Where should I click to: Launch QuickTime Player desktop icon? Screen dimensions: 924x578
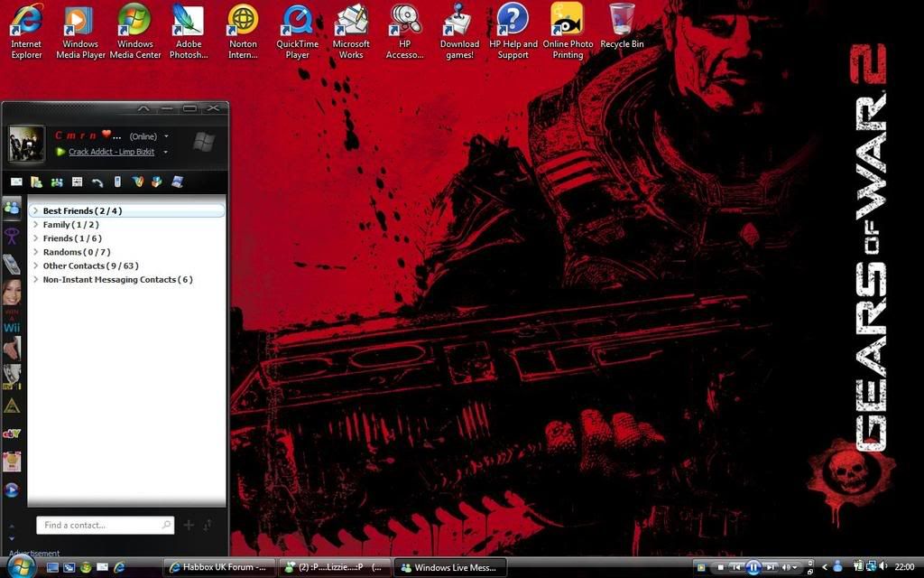pos(297,31)
